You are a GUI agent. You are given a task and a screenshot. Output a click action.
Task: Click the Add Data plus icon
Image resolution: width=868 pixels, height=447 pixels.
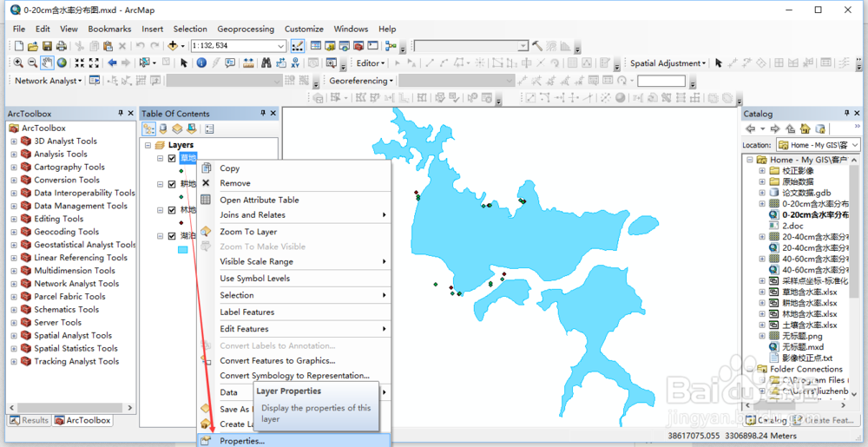(x=173, y=46)
